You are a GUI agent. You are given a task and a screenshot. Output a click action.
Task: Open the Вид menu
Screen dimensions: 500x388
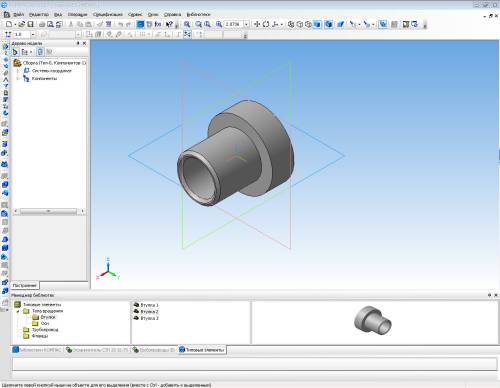pos(58,14)
